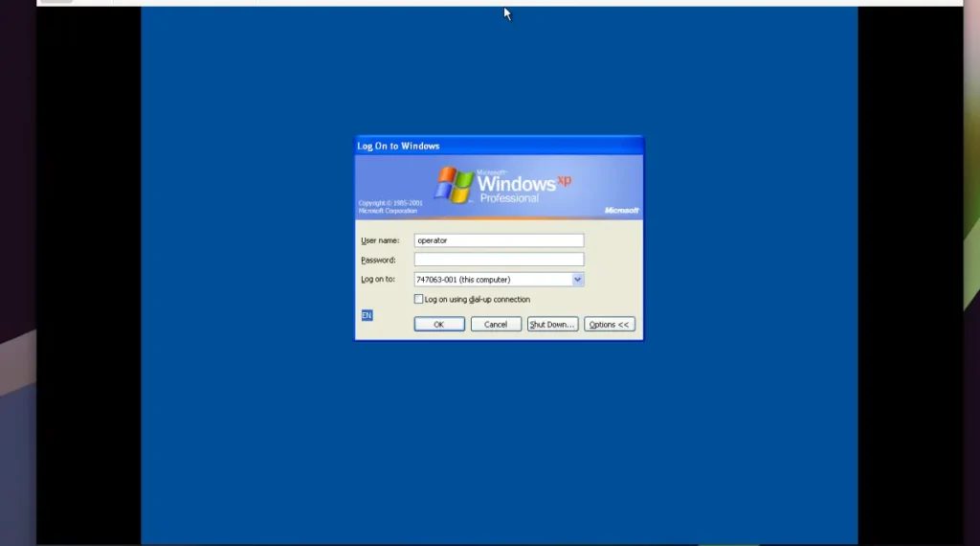Expand the 'Log on to' dropdown arrow
980x546 pixels.
577,280
